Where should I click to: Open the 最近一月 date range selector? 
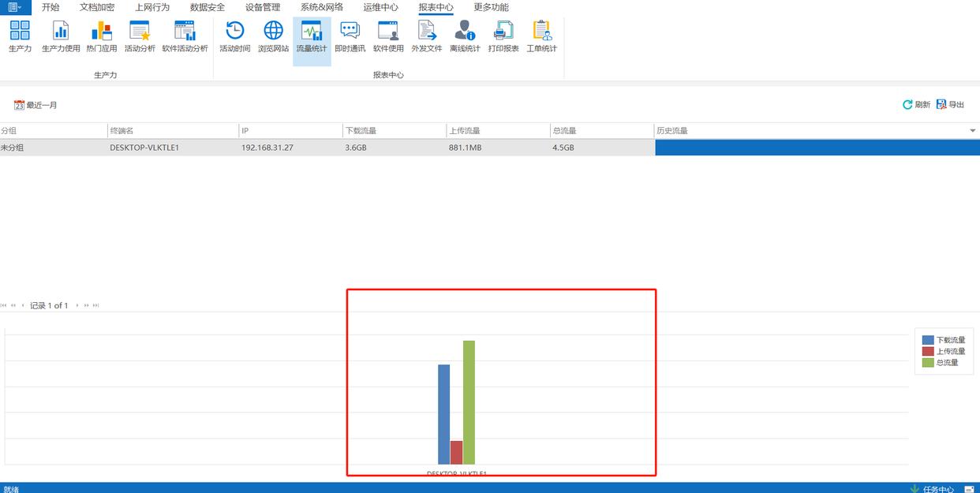tap(36, 105)
